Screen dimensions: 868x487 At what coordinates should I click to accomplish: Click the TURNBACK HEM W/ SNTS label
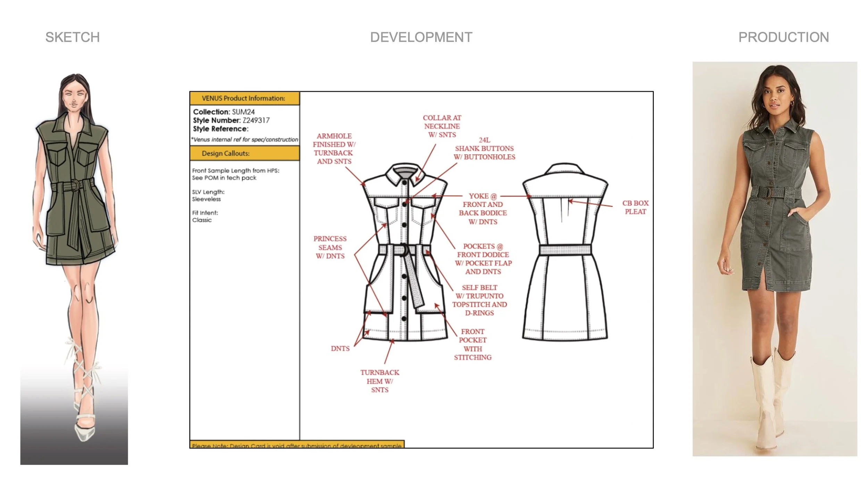[379, 381]
